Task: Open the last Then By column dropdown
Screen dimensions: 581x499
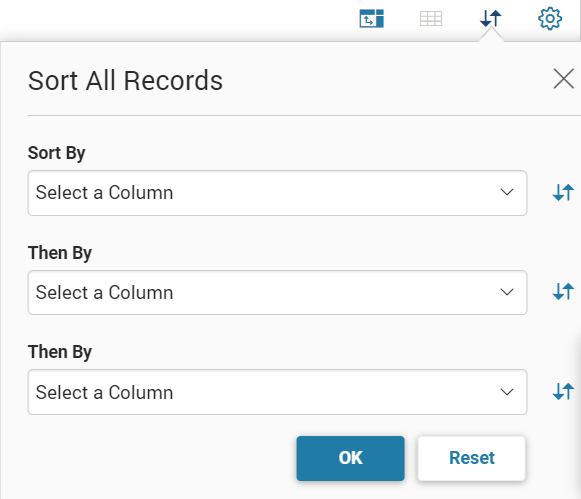Action: pyautogui.click(x=278, y=392)
